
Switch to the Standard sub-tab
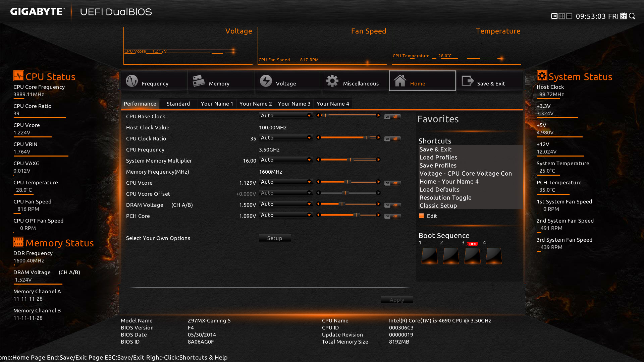tap(178, 104)
